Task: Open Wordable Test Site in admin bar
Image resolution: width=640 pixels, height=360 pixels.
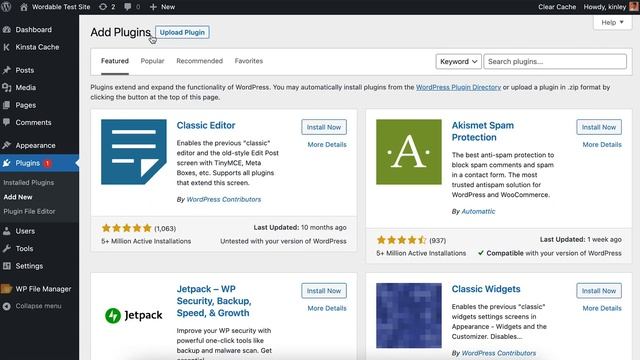Action: tap(55, 7)
